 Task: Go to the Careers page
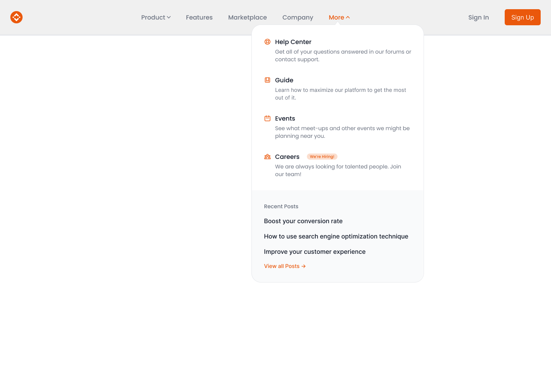(287, 157)
